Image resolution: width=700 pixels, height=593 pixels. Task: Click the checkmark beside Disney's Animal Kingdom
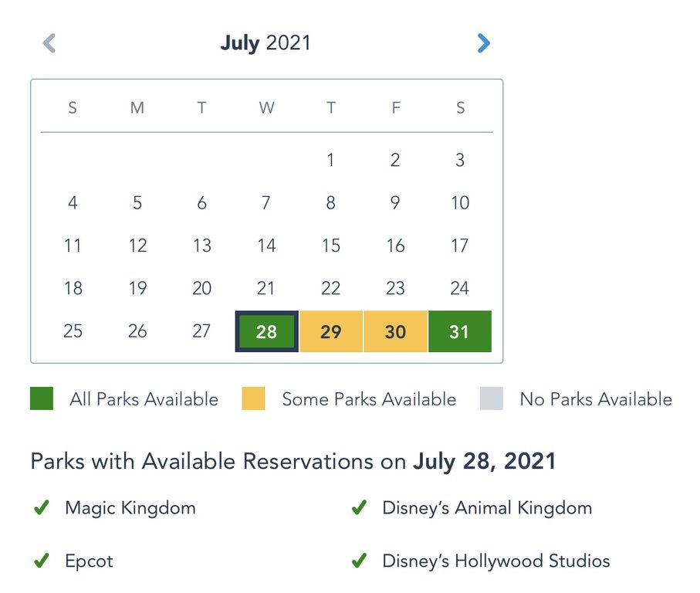pyautogui.click(x=359, y=508)
